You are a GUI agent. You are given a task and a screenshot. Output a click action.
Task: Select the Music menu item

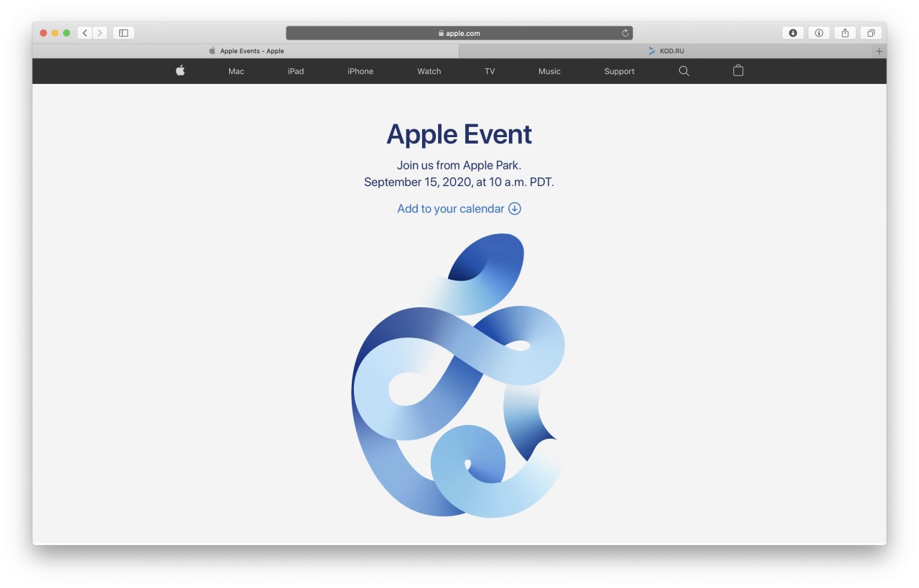tap(549, 71)
